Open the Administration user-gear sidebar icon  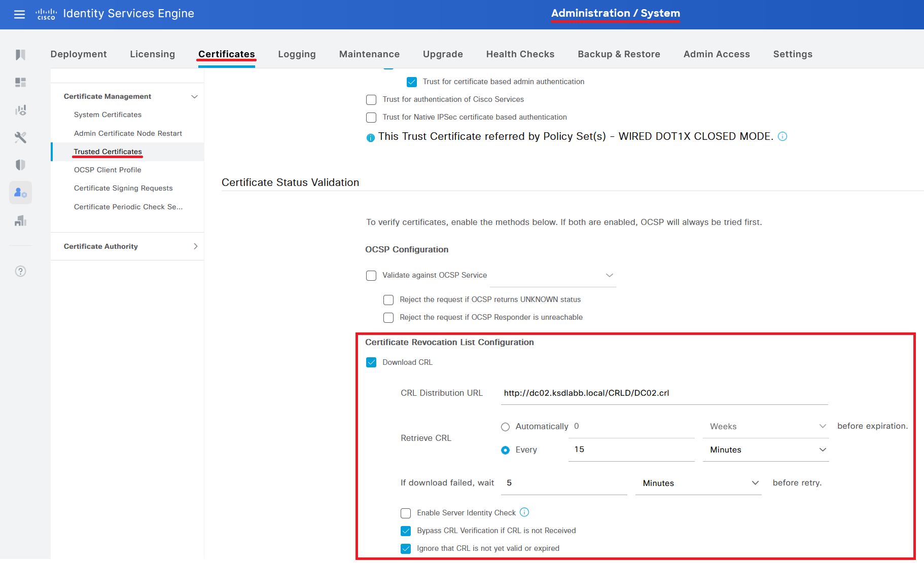[20, 193]
